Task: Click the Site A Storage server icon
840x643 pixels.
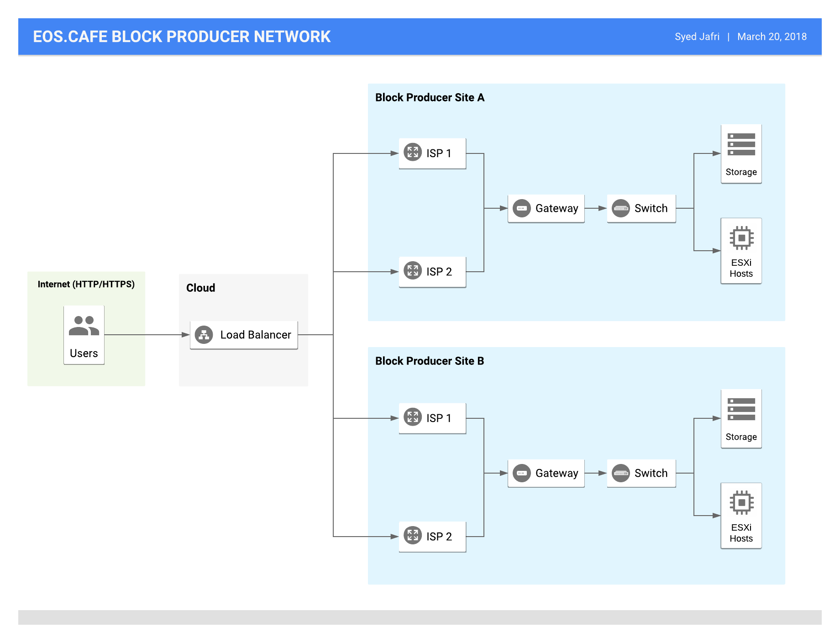Action: 741,144
